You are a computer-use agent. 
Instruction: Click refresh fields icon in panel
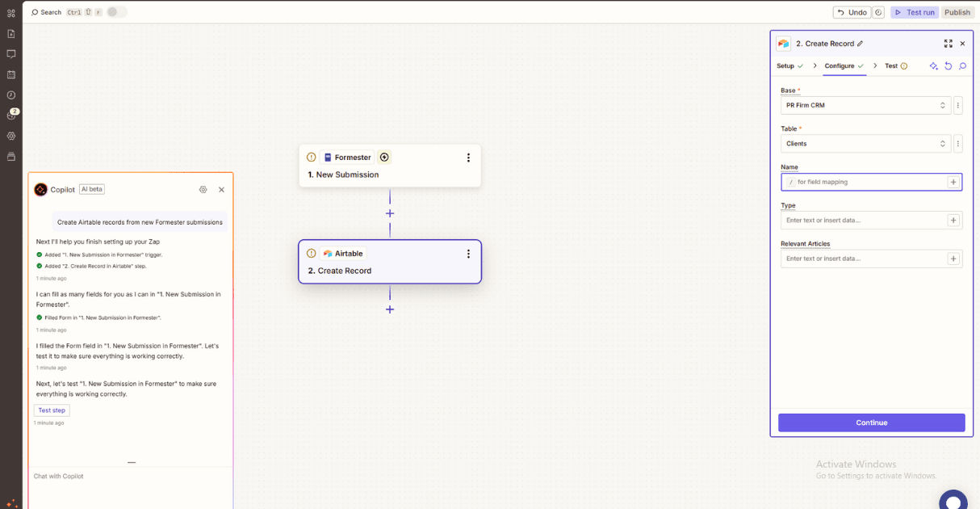pos(949,66)
